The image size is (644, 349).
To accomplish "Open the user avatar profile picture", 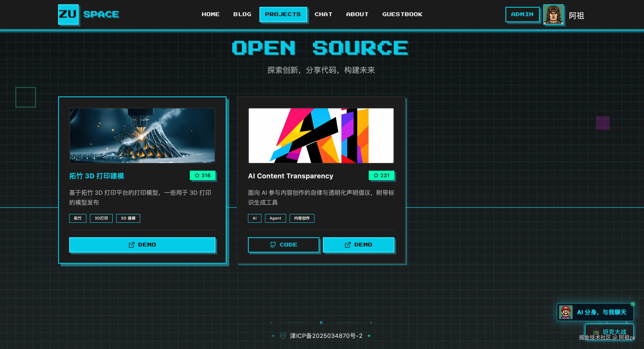I will click(553, 15).
